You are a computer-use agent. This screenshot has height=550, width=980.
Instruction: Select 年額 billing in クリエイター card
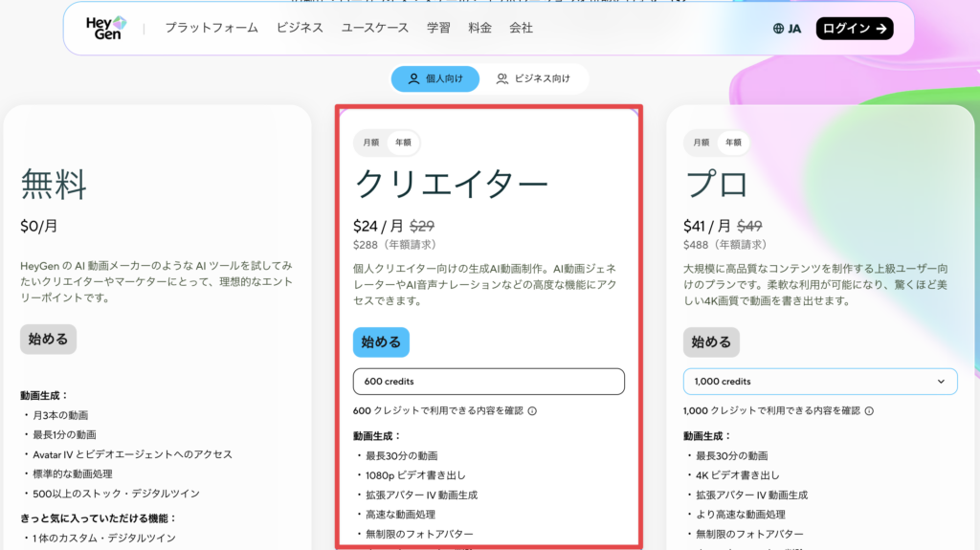click(403, 143)
